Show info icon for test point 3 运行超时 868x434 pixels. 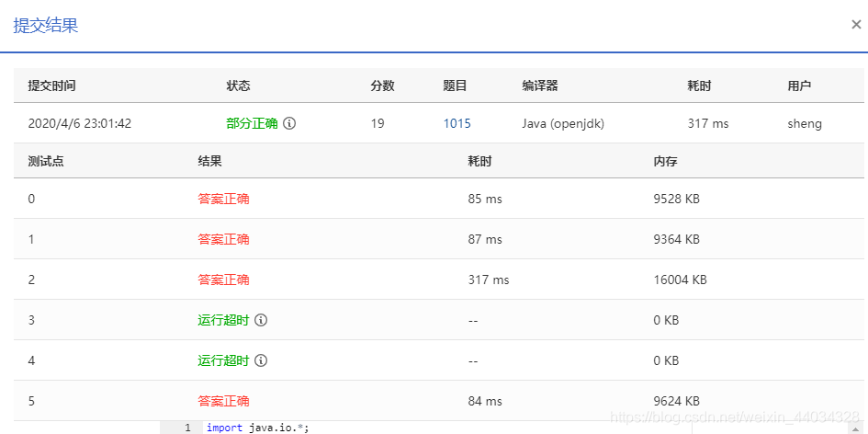pos(261,320)
